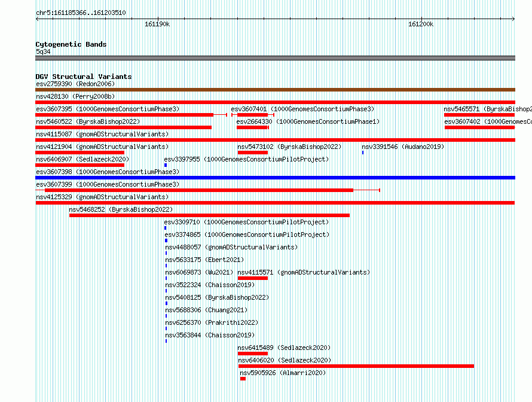Open nsv3522324 (Chaisson2019) label

210,285
